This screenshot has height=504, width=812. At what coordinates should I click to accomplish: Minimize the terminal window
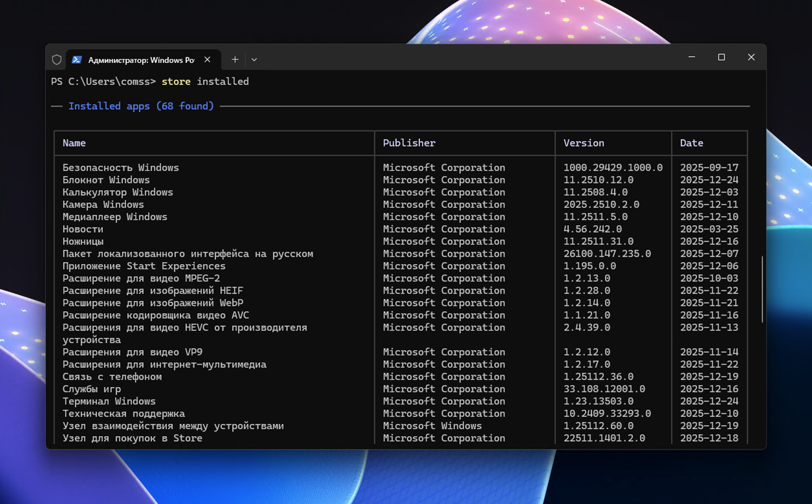click(x=691, y=57)
